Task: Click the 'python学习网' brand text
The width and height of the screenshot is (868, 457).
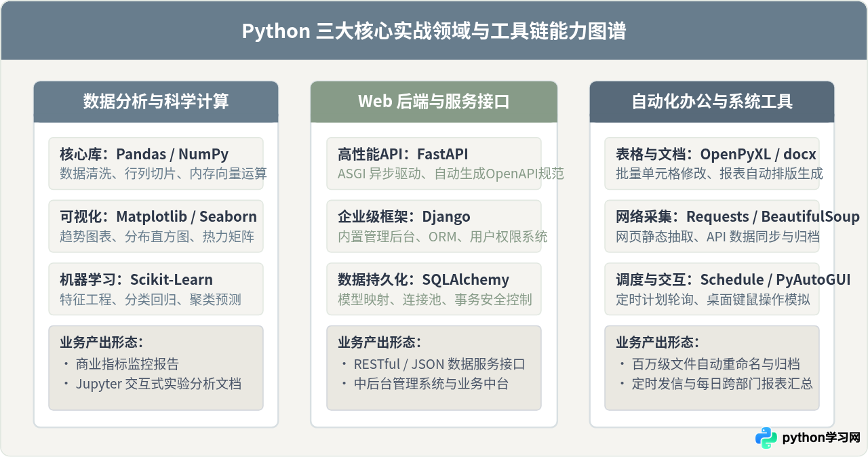Action: 821,438
